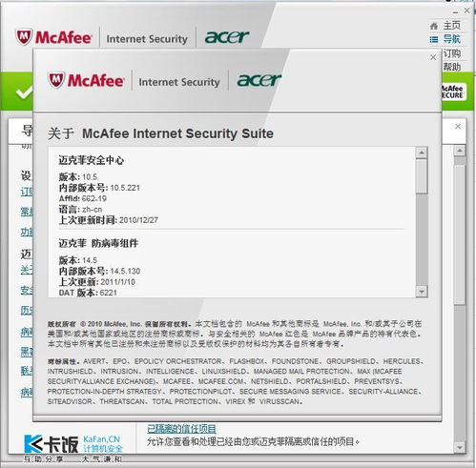Click the about-box scrollbar up arrow
The image size is (476, 468).
tap(422, 153)
